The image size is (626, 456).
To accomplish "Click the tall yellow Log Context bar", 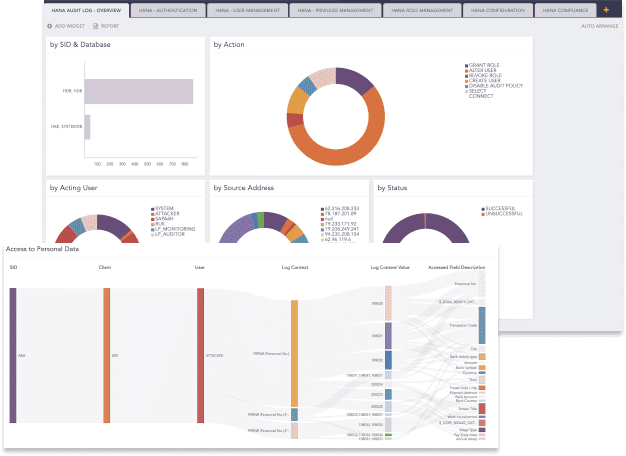I will click(294, 353).
